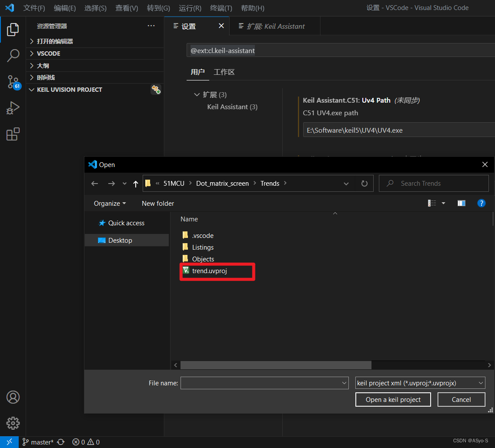The width and height of the screenshot is (495, 448).
Task: Open address bar path history dropdown
Action: click(x=346, y=184)
